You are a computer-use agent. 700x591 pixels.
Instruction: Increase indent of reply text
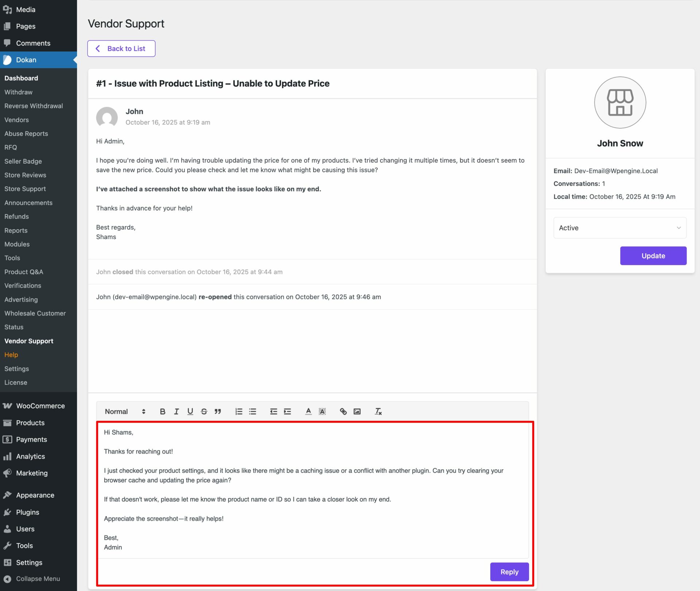coord(287,411)
